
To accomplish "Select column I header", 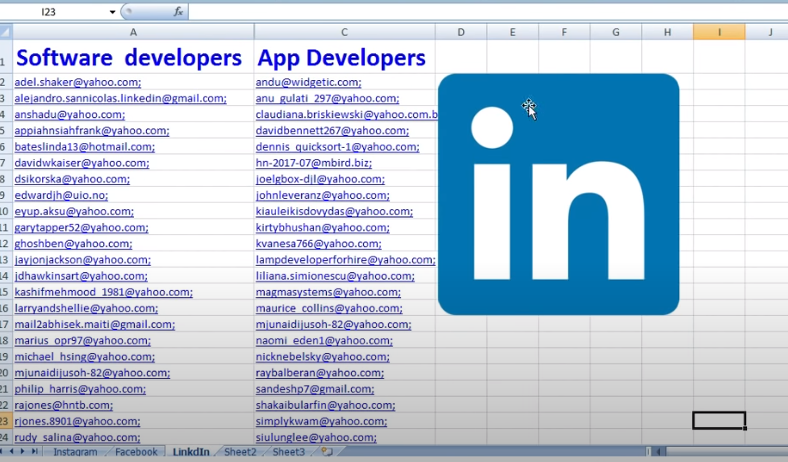I will 719,32.
